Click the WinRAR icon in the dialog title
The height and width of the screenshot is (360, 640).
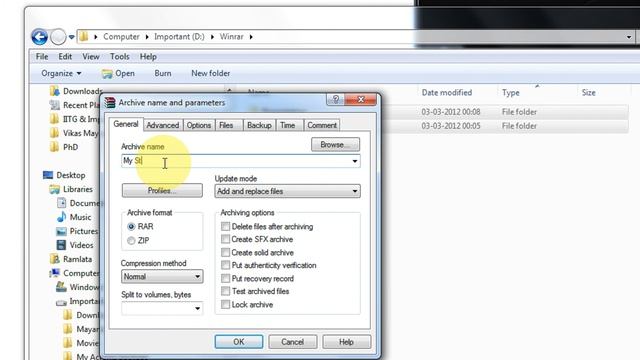110,102
